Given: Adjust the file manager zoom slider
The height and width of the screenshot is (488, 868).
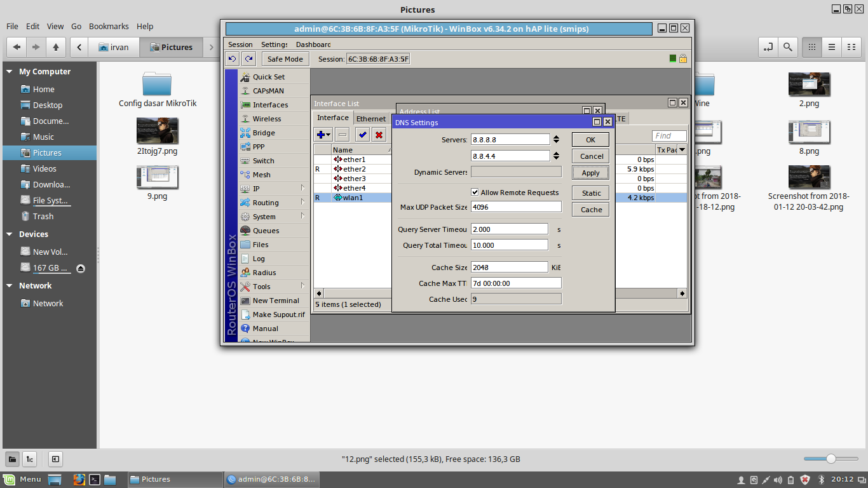Looking at the screenshot, I should (831, 459).
